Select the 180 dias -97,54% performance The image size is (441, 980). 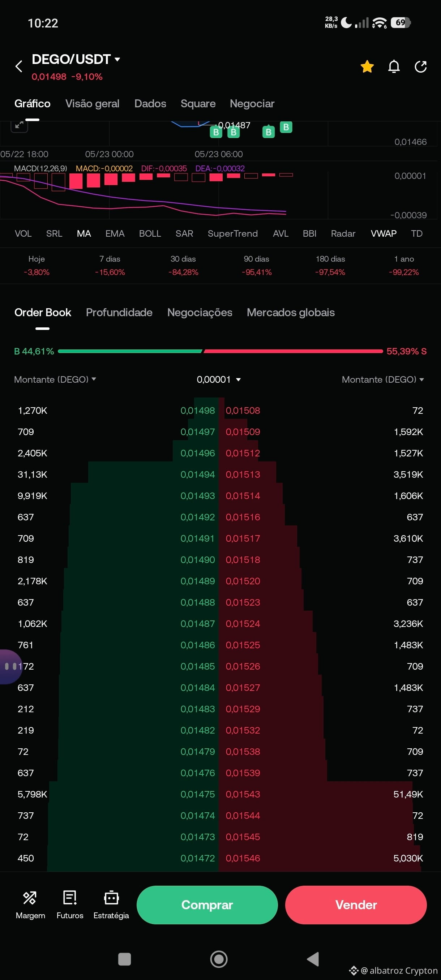(330, 266)
